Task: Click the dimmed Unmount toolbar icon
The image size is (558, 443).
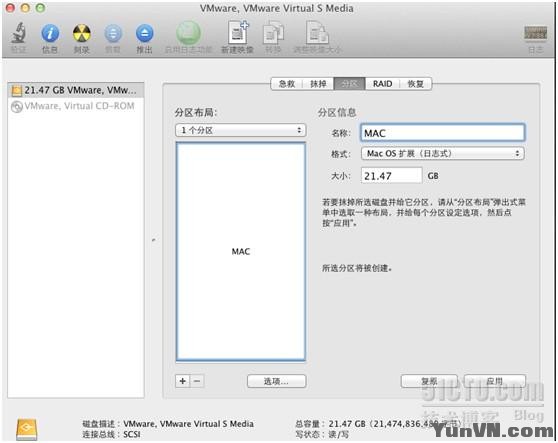Action: click(113, 33)
